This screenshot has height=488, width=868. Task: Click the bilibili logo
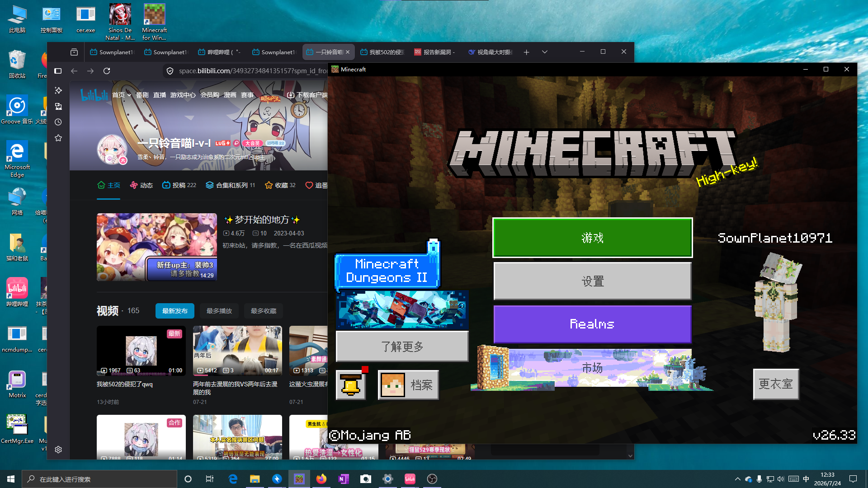[x=94, y=95]
